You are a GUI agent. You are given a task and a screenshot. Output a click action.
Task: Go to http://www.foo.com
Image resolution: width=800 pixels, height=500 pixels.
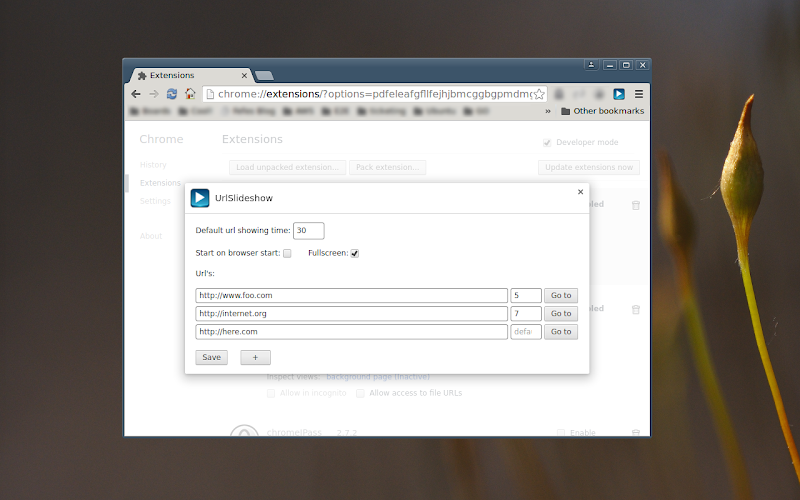pyautogui.click(x=561, y=295)
